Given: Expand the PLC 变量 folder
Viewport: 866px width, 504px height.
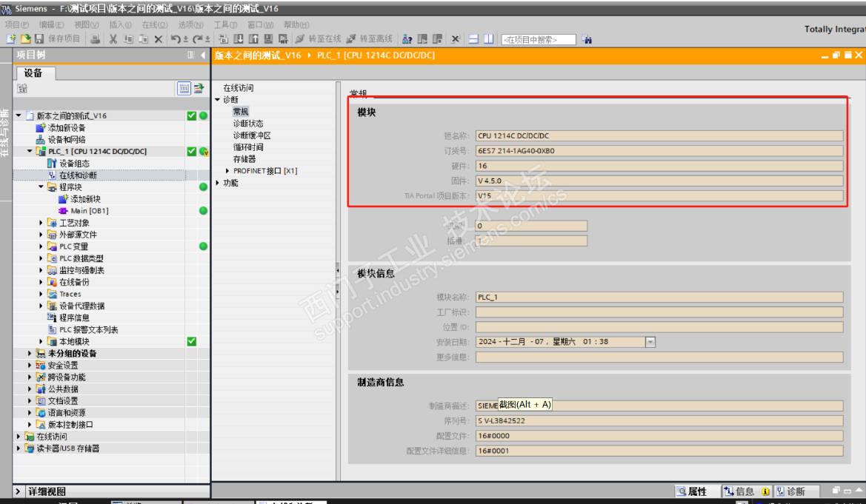Looking at the screenshot, I should [41, 246].
